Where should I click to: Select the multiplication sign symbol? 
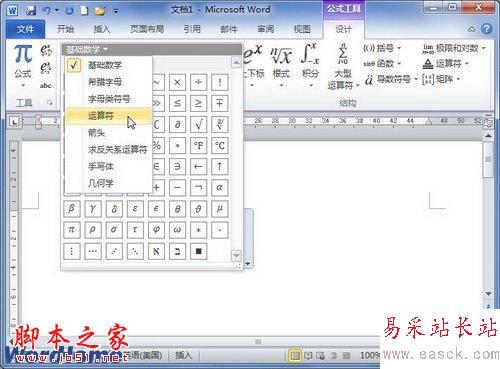177,82
